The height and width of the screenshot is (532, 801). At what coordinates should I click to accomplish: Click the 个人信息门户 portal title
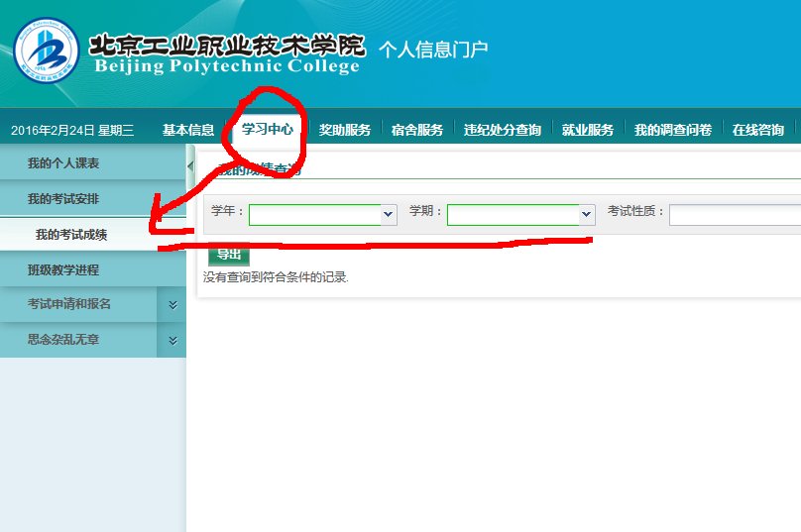[x=433, y=50]
